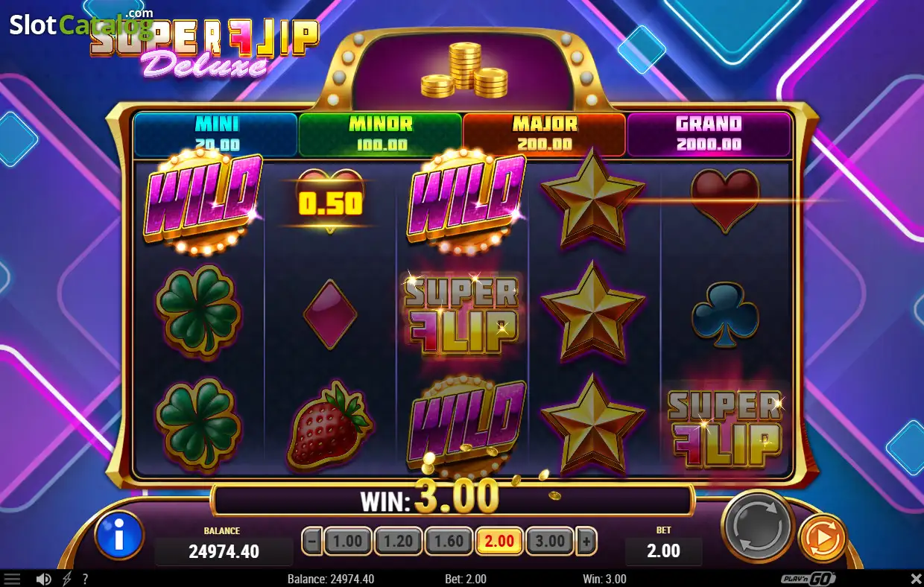Choose the 3.00 bet option
The width and height of the screenshot is (924, 587).
550,542
